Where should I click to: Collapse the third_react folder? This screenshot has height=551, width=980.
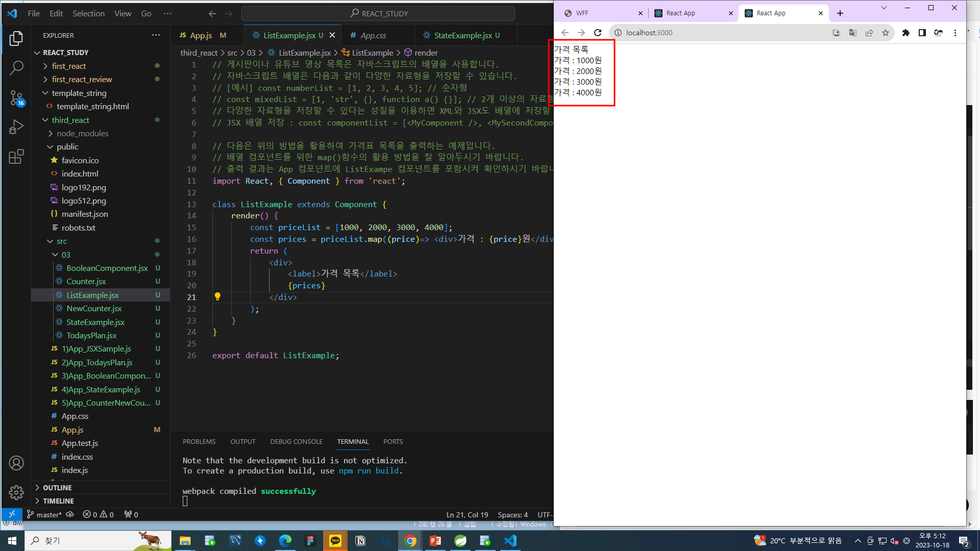(x=70, y=120)
